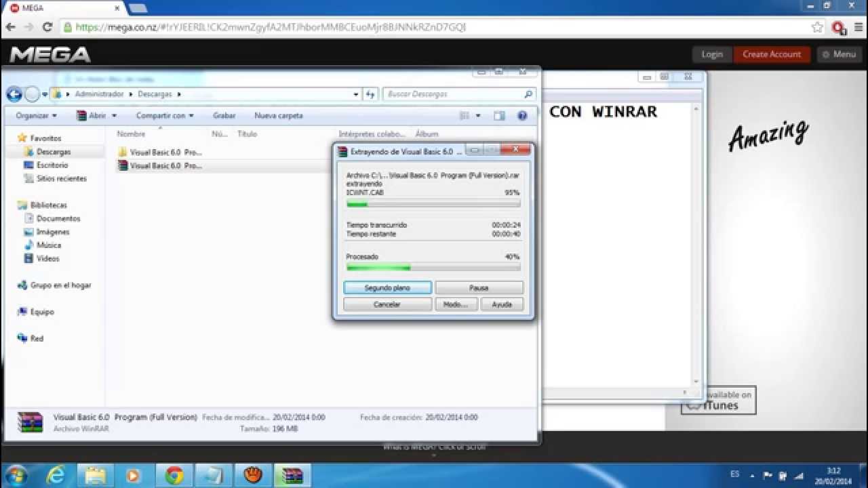
Task: Cancel the extraction with Cancelar
Action: [387, 304]
